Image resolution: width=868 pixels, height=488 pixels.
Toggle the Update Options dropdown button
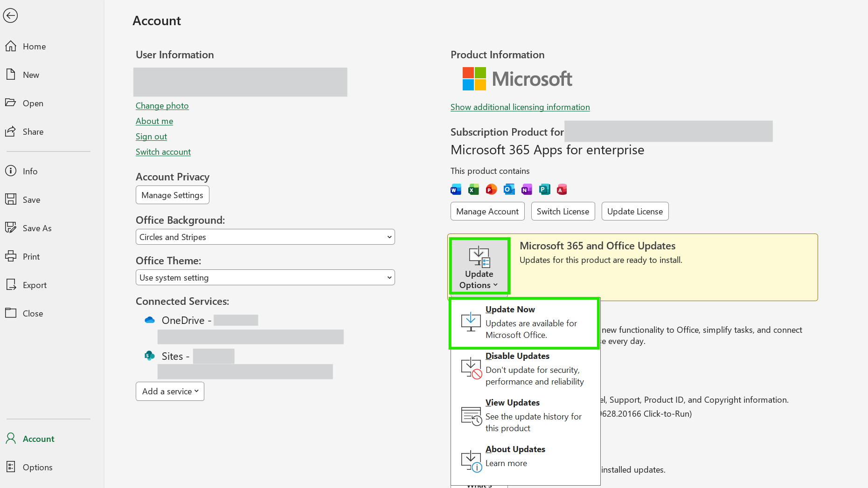[479, 266]
